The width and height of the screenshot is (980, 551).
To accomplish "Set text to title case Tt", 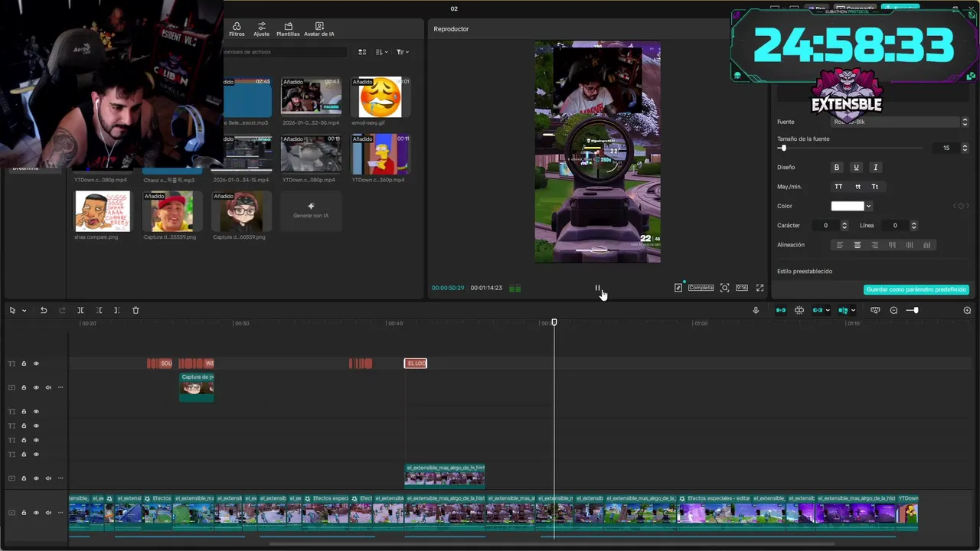I will [875, 187].
